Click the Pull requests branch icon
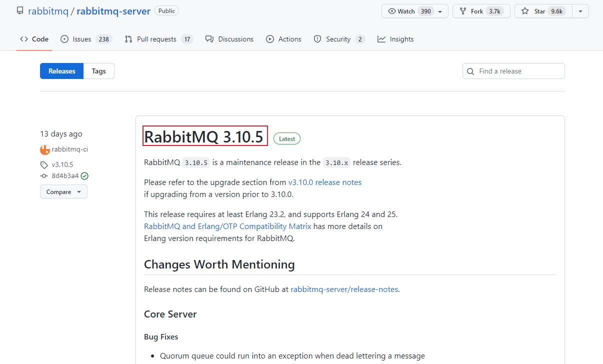The image size is (603, 364). click(x=128, y=39)
